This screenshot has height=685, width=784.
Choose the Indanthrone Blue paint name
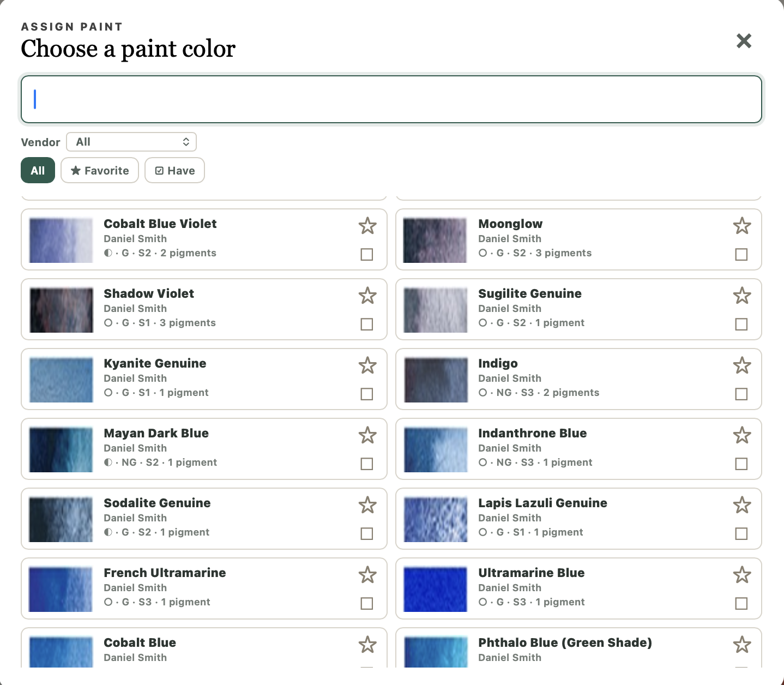[x=533, y=433]
